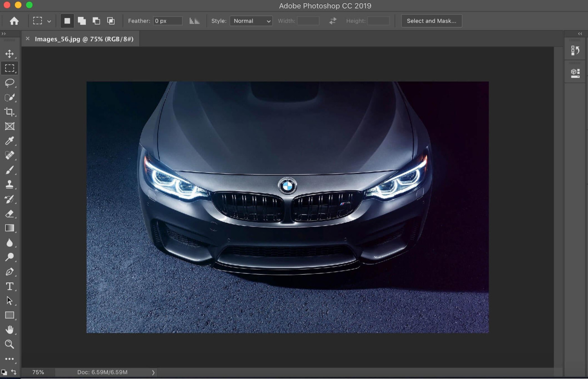The height and width of the screenshot is (379, 588).
Task: Close the Images_56.jpg document tab
Action: 28,39
